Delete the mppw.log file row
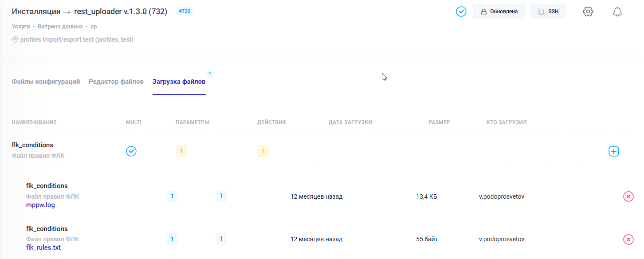The image size is (644, 259). point(628,196)
